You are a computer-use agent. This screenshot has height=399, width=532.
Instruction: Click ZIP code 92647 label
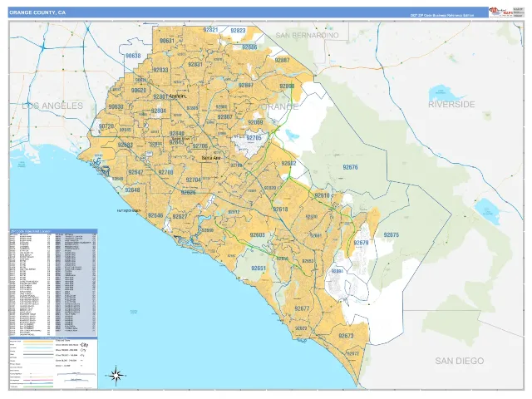(x=135, y=172)
